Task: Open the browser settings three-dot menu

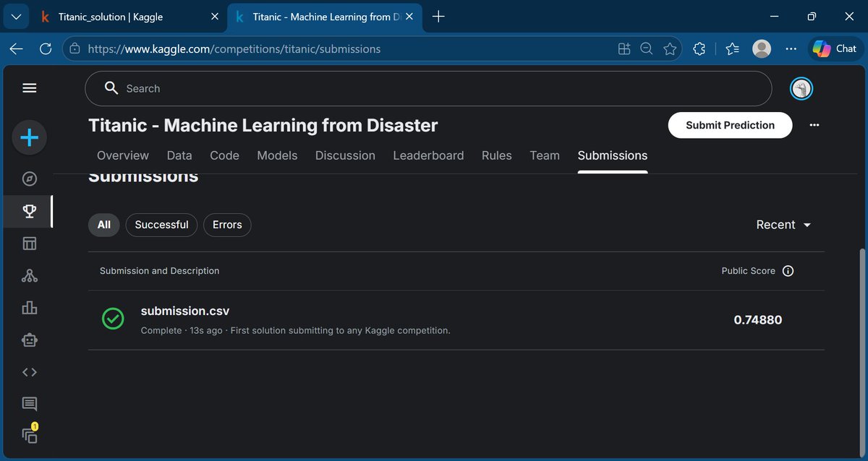Action: tap(791, 48)
